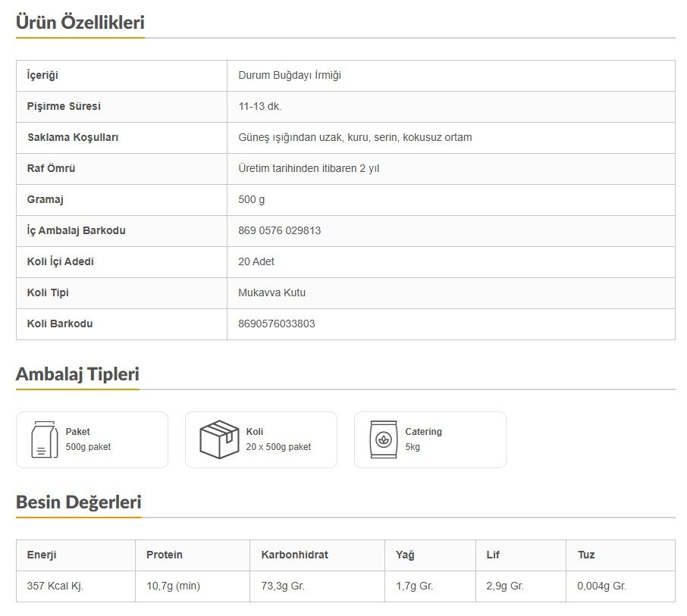687x616 pixels.
Task: Click the 'Ambalaj Tipleri' section heading
Action: coord(77,374)
